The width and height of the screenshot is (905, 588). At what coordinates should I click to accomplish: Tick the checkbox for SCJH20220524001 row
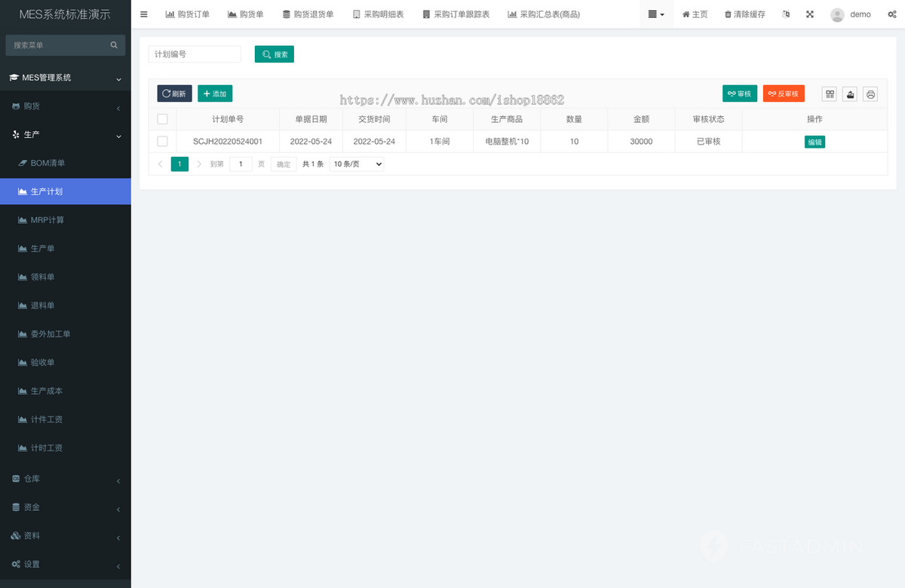(x=162, y=141)
